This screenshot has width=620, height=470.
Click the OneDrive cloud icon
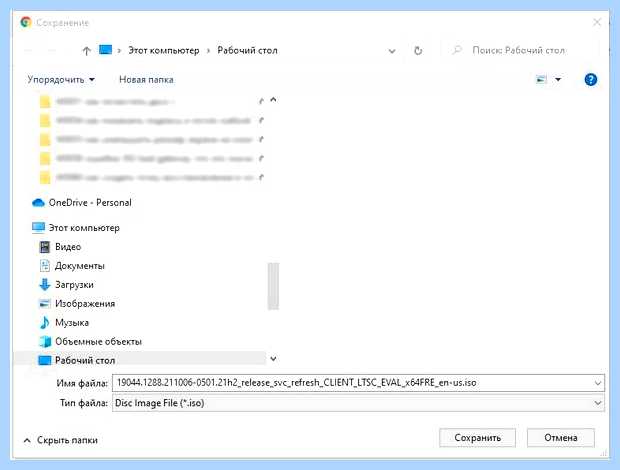tap(38, 203)
